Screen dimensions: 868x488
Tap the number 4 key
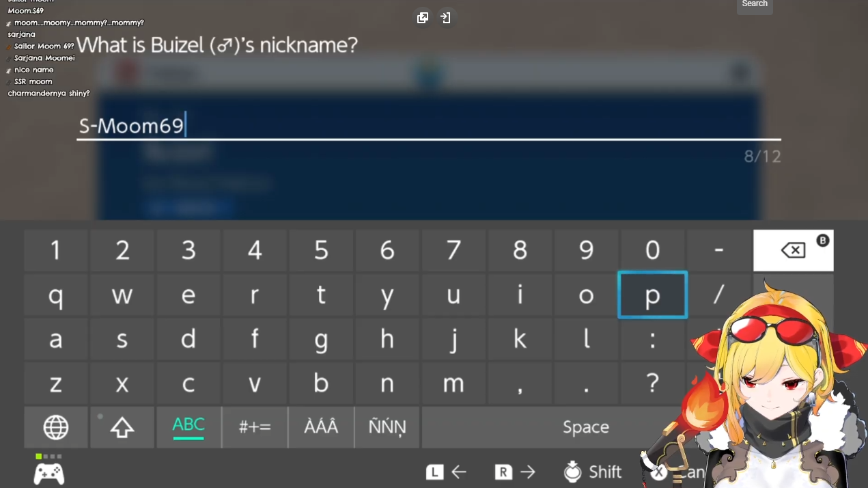coord(255,250)
